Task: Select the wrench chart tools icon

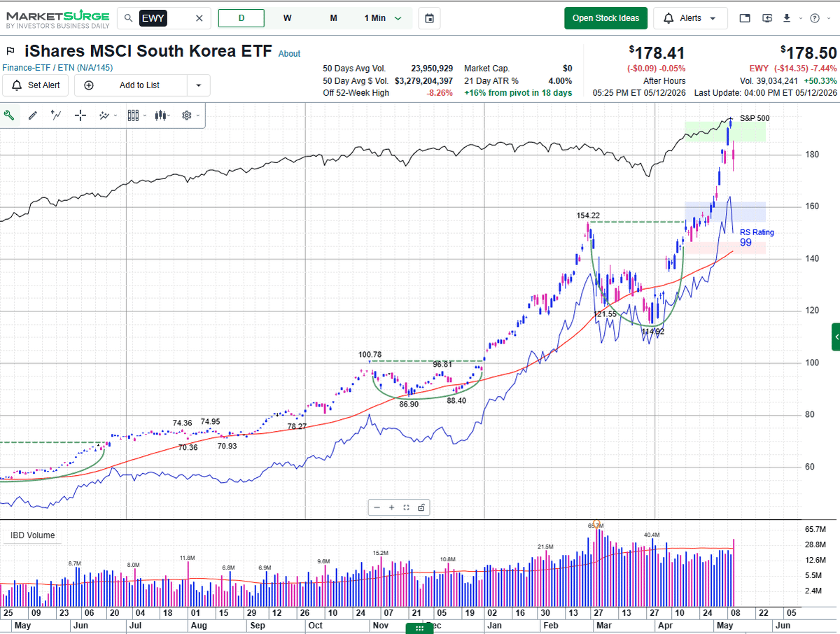Action: (10, 115)
